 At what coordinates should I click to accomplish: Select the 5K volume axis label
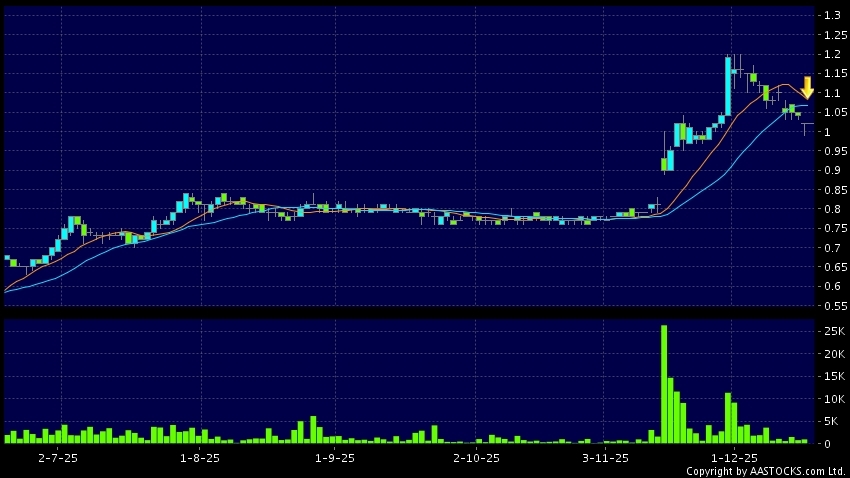pos(830,420)
